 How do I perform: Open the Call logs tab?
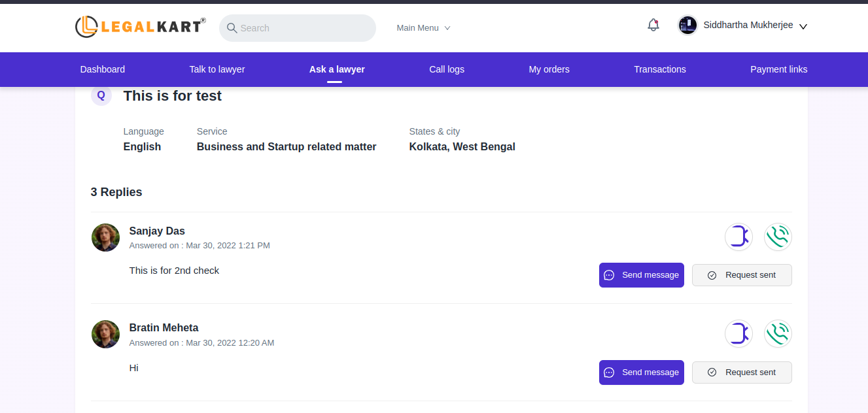(447, 69)
